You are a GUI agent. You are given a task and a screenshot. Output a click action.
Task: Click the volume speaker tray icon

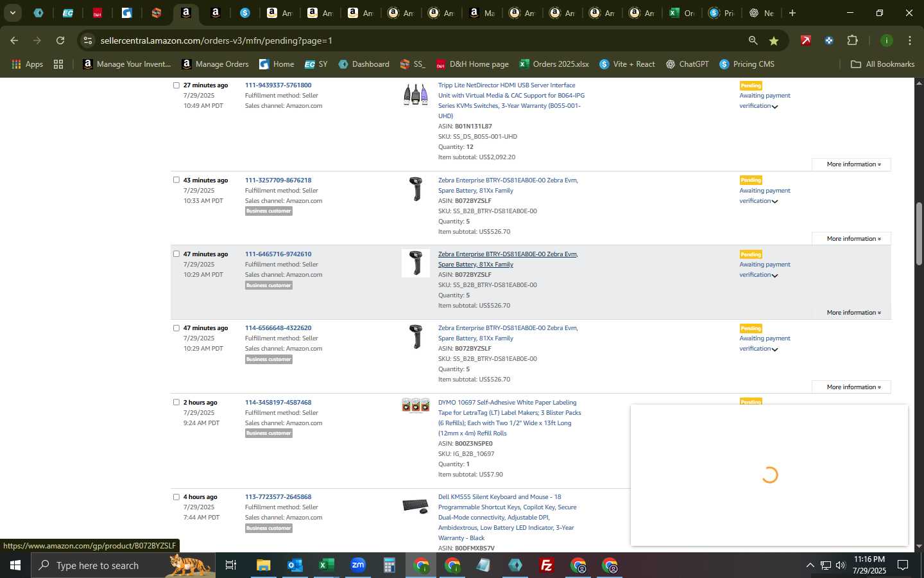[841, 565]
